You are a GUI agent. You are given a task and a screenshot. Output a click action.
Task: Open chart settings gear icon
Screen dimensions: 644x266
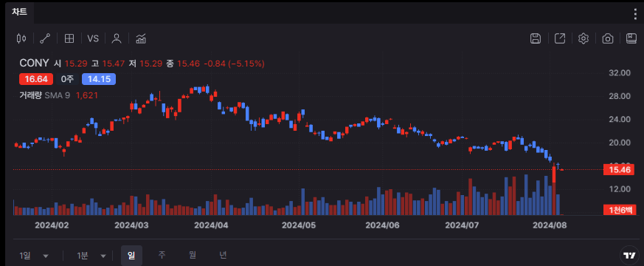click(x=584, y=38)
